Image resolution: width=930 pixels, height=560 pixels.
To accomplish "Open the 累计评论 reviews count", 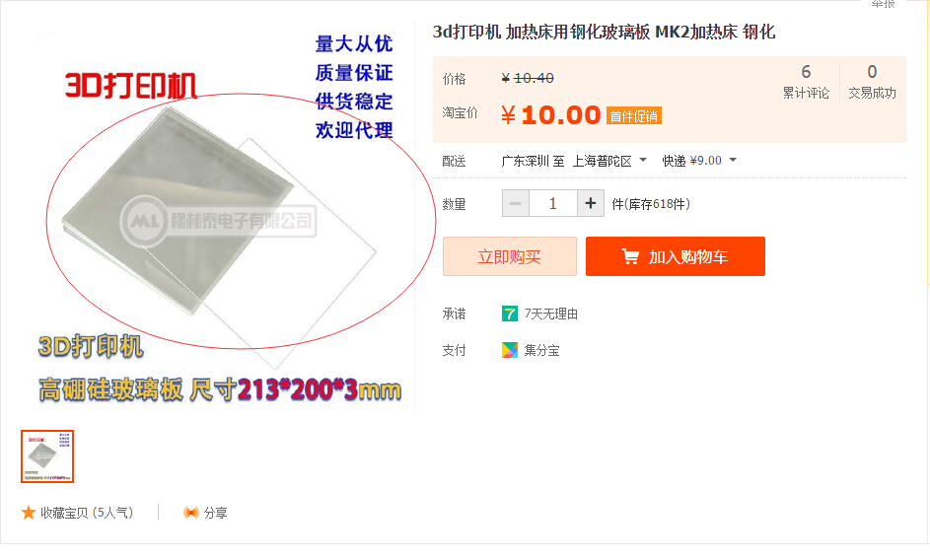I will tap(806, 82).
